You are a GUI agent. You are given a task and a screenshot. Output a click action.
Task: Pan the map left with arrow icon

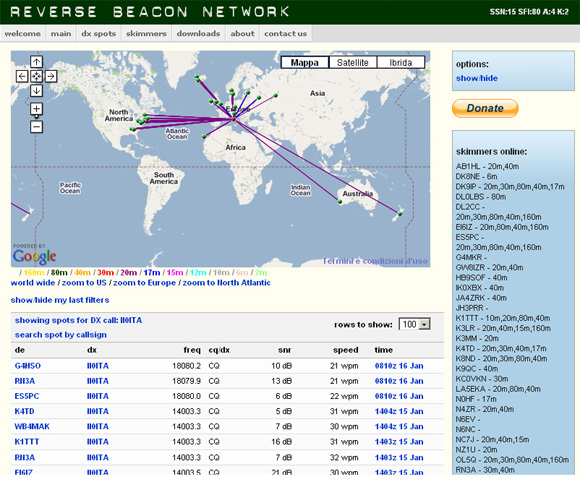(x=22, y=77)
